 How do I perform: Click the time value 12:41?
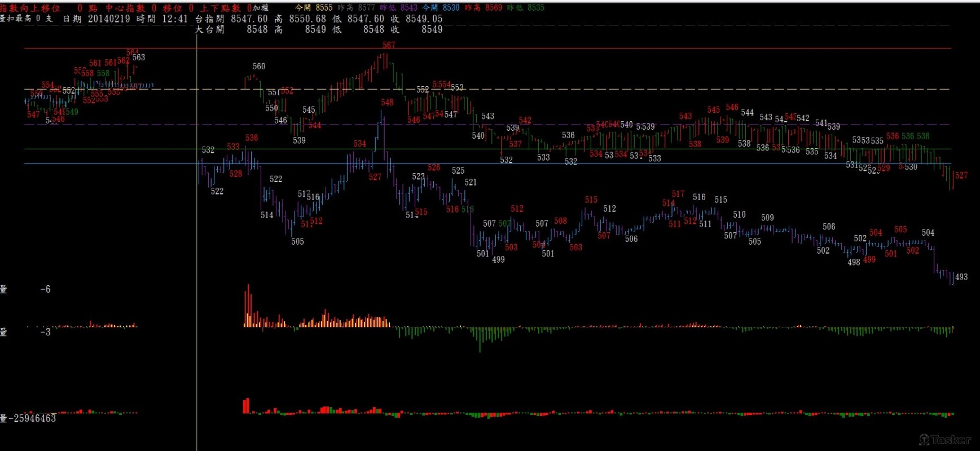pos(175,19)
